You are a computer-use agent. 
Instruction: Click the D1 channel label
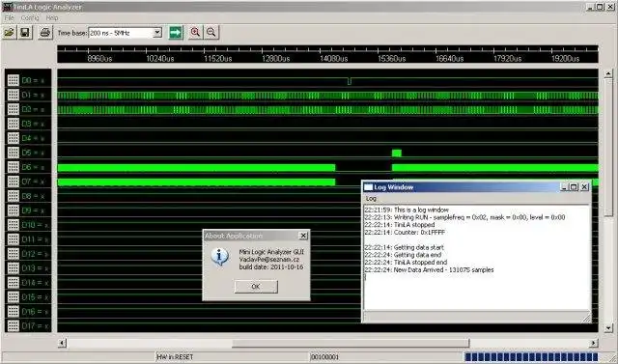click(33, 95)
